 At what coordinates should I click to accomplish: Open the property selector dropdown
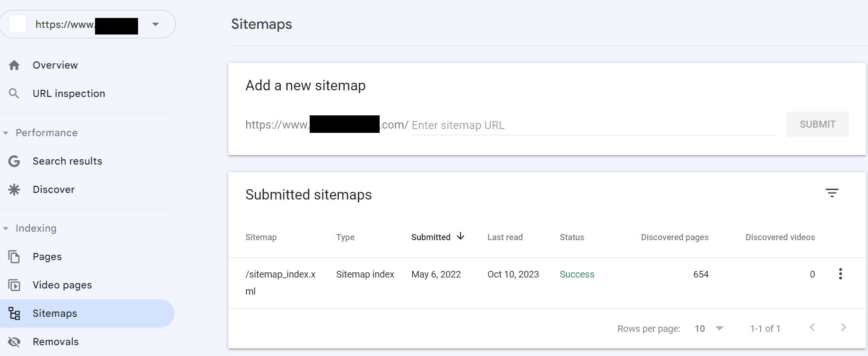click(156, 24)
